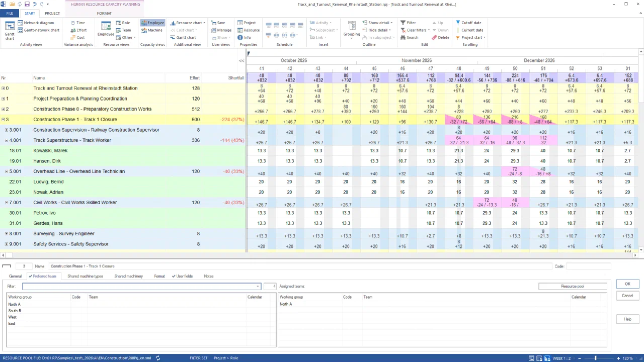This screenshot has height=362, width=644.
Task: Show additional Gantt chart view
Action: [x=183, y=38]
